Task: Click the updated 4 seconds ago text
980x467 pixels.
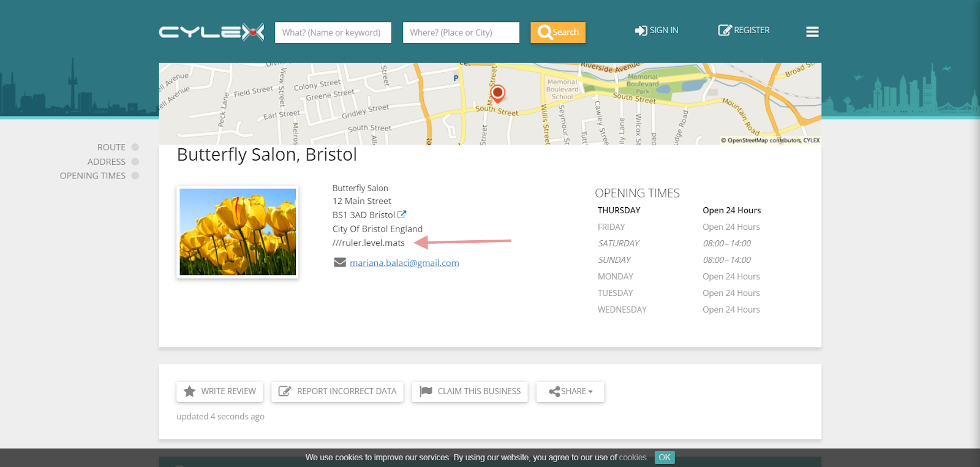Action: (x=221, y=417)
